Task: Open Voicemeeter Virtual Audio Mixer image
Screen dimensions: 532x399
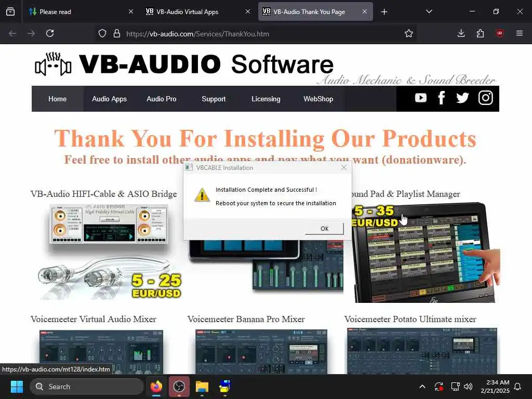Action: 101,352
